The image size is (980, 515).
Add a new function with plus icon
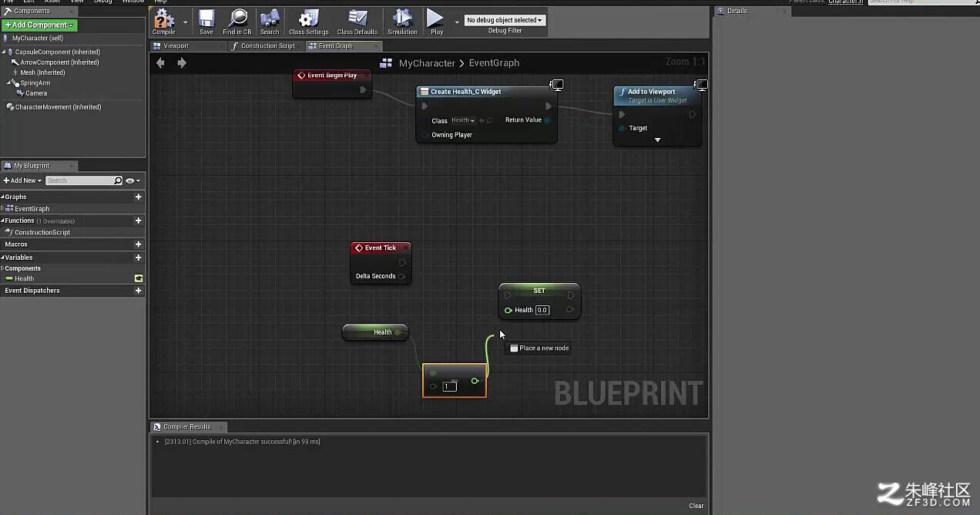(139, 220)
